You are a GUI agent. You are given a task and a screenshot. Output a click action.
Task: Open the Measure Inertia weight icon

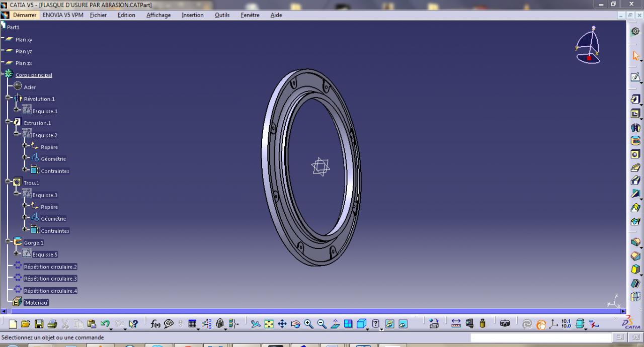click(x=482, y=324)
